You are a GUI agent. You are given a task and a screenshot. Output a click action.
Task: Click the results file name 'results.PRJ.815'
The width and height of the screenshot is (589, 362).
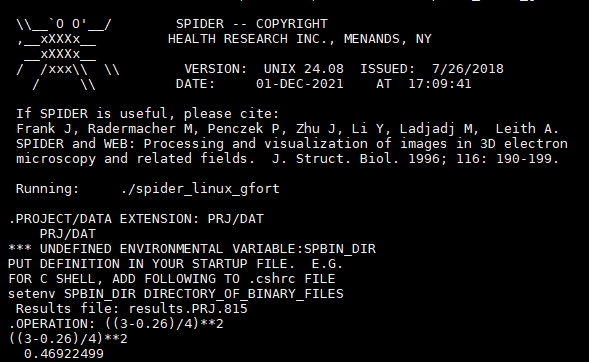[188, 309]
